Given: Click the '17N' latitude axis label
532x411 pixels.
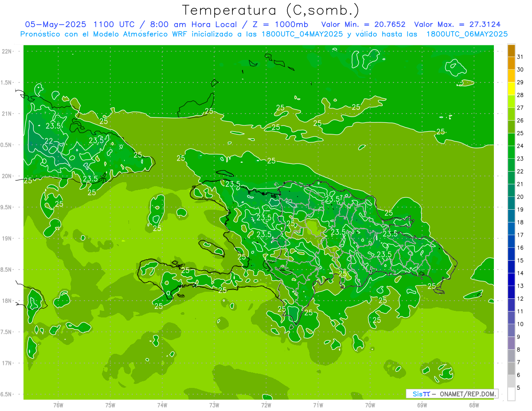Looking at the screenshot, I should (7, 363).
